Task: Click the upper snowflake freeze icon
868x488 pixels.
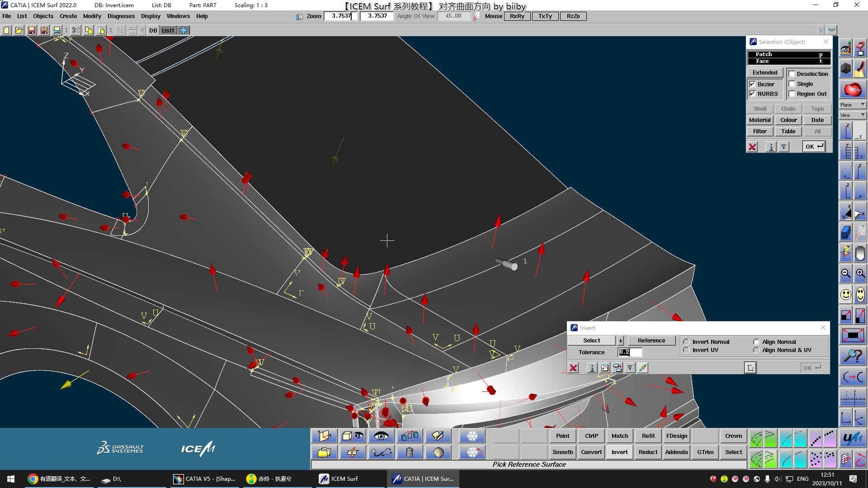Action: click(x=472, y=436)
